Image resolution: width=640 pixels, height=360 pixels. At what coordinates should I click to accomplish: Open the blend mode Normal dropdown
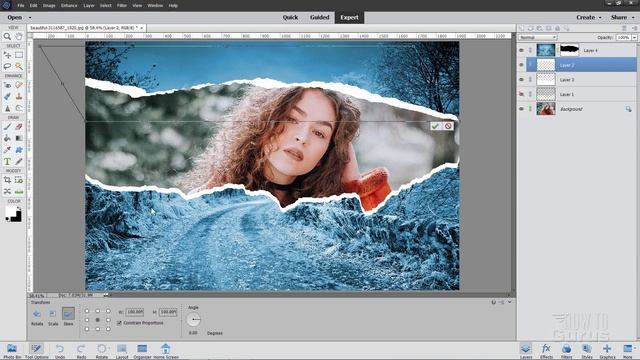(x=538, y=38)
